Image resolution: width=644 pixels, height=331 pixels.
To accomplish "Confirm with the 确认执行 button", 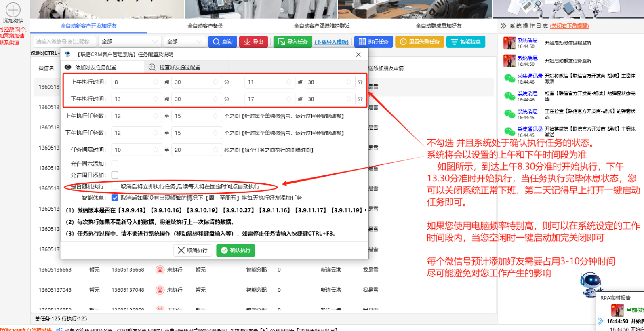I will coord(236,250).
